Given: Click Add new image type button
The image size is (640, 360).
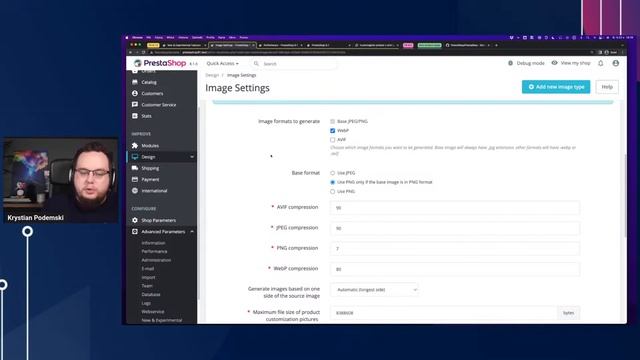Looking at the screenshot, I should [x=556, y=87].
